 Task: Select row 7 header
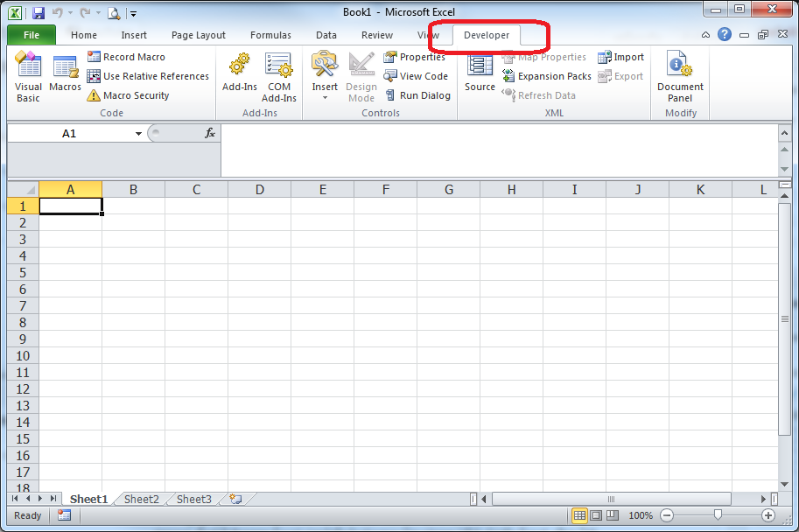click(x=23, y=305)
